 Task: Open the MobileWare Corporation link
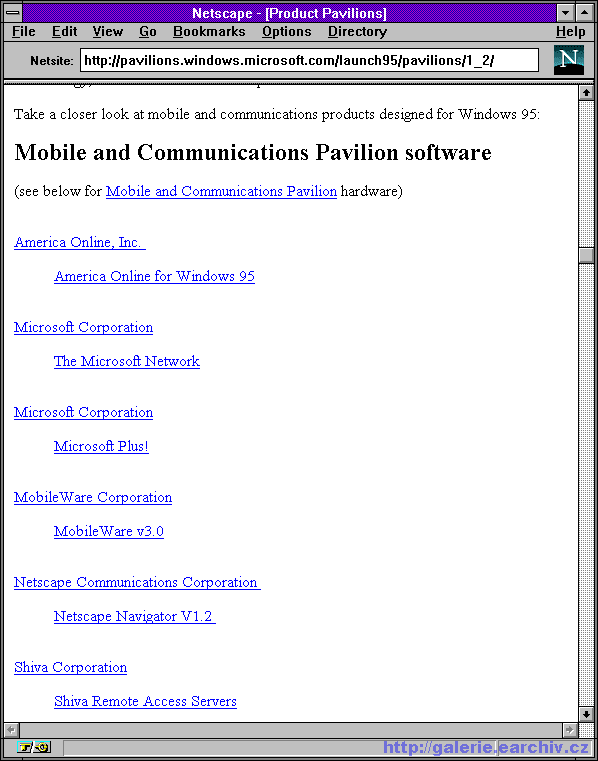(93, 497)
